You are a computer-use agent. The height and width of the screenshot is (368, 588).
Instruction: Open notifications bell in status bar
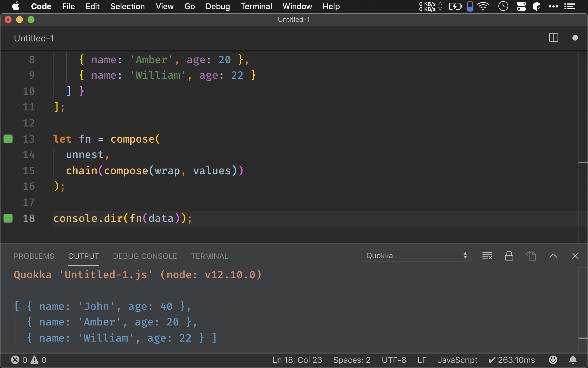pos(573,360)
